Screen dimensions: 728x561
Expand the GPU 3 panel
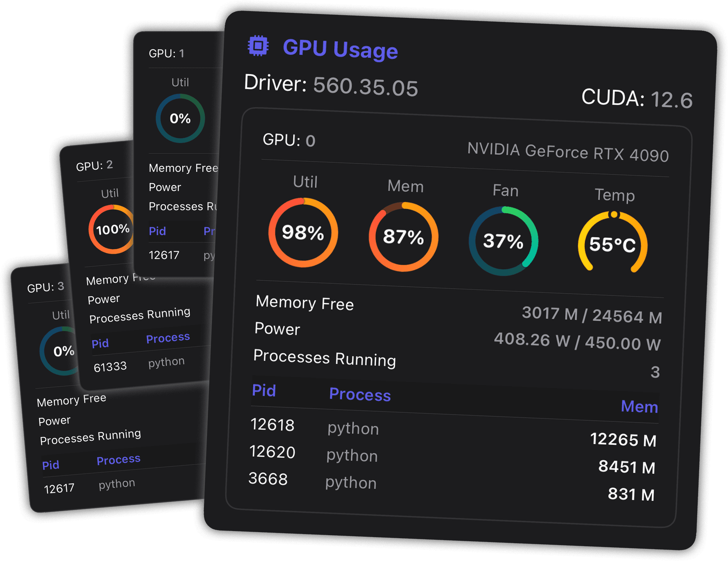tap(45, 287)
